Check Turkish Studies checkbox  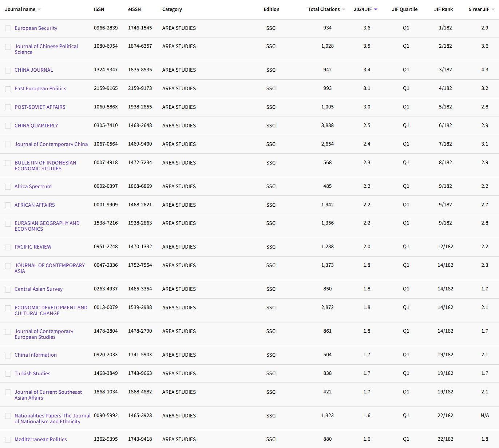coord(8,374)
